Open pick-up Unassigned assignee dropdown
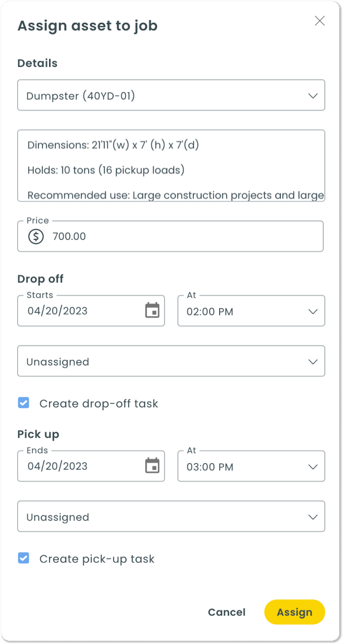 [171, 516]
